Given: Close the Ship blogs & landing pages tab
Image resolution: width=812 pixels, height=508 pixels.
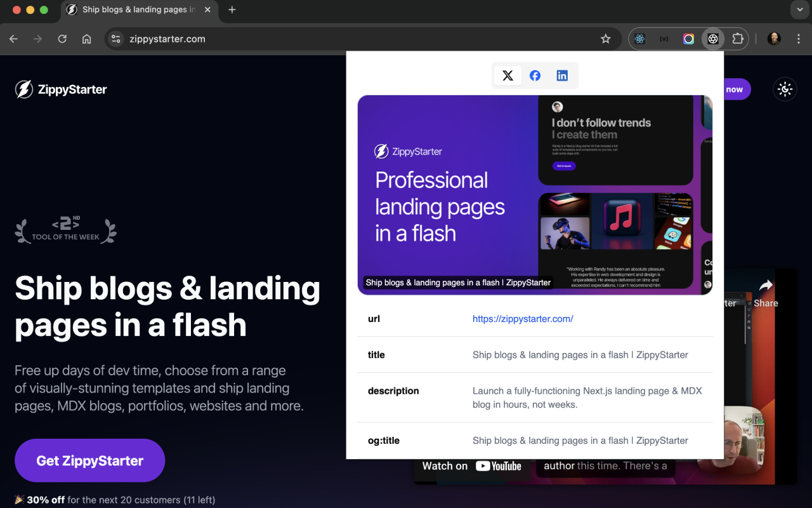Looking at the screenshot, I should pyautogui.click(x=207, y=10).
